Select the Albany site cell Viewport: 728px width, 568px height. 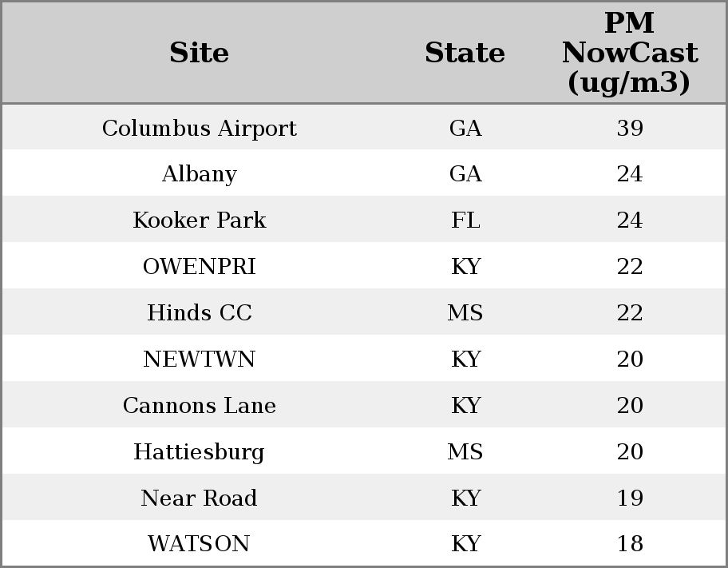tap(199, 174)
